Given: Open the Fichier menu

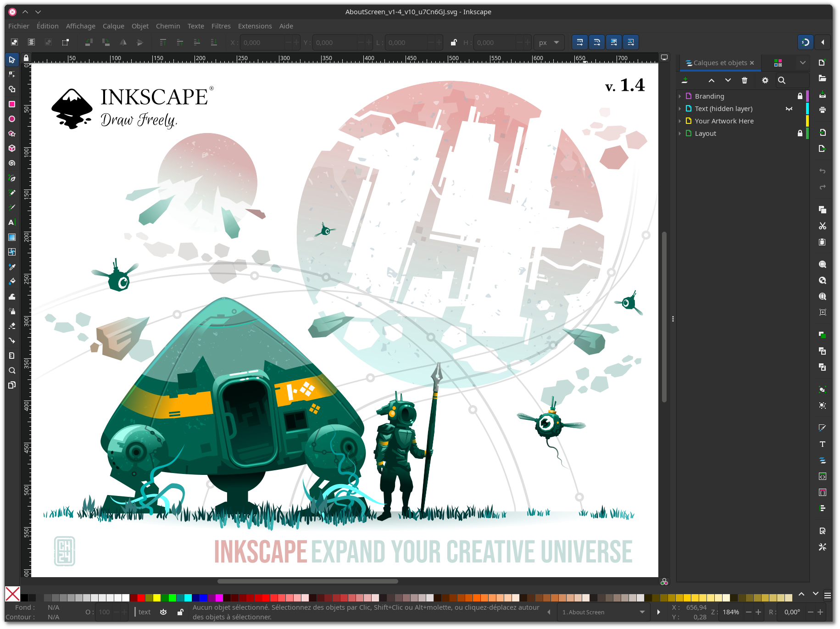Looking at the screenshot, I should (19, 26).
